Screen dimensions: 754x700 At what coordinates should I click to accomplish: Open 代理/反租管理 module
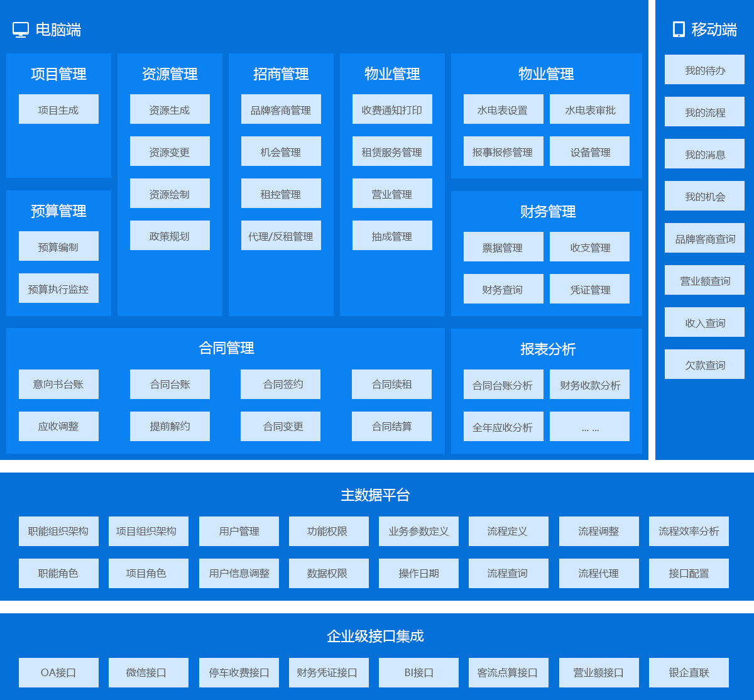281,236
